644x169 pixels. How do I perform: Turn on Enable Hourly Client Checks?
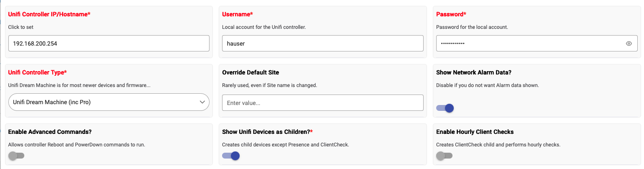[x=445, y=156]
